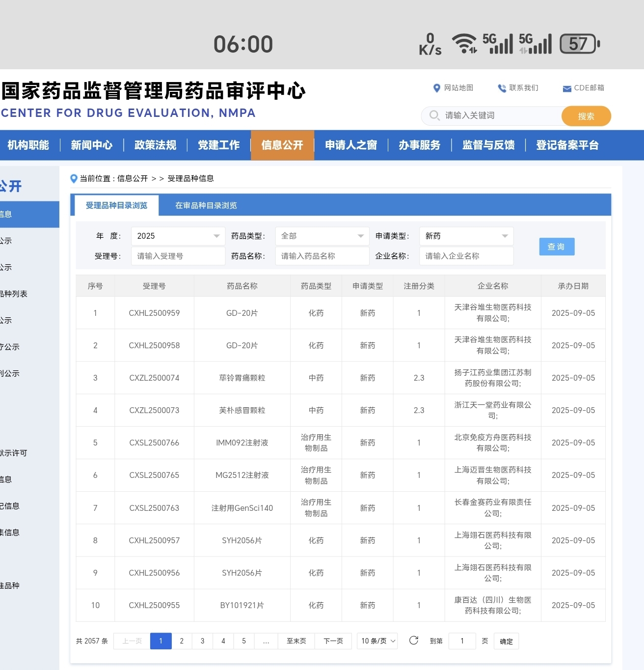The image size is (644, 670).
Task: Go to page 3
Action: 202,641
